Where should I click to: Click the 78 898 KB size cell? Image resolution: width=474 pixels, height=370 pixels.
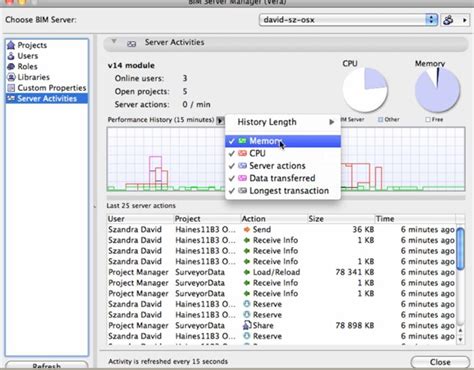coord(355,325)
